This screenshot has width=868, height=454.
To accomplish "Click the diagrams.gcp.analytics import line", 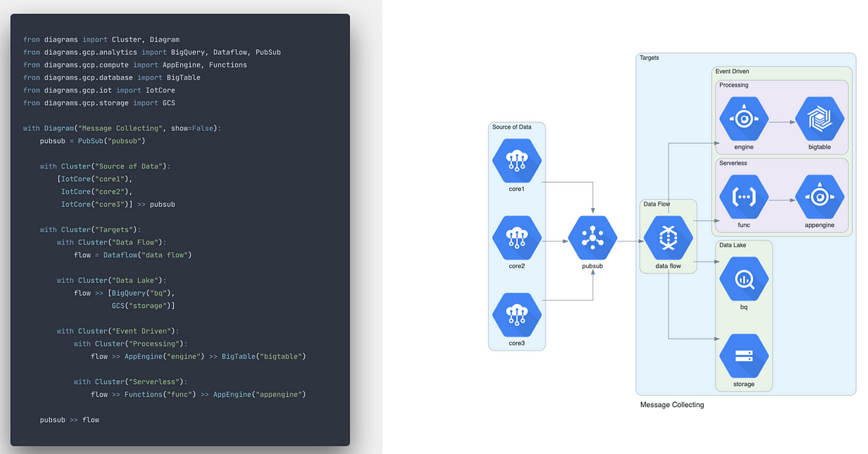I will (x=152, y=52).
